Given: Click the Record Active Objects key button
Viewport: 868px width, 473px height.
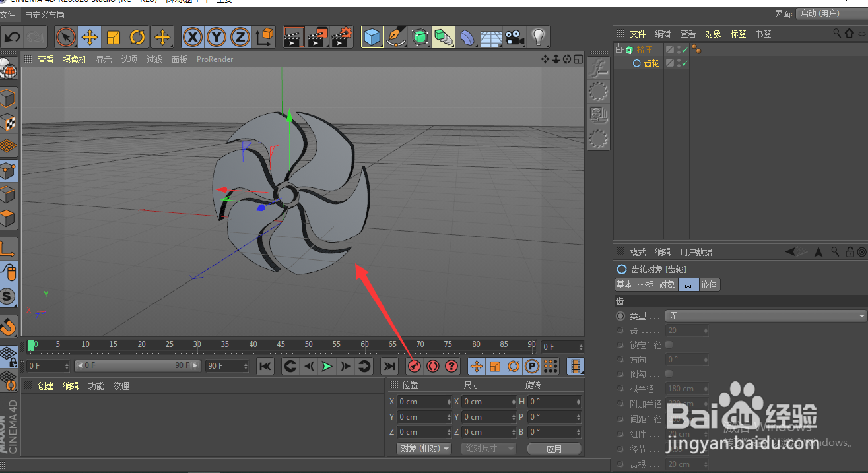Looking at the screenshot, I should [415, 366].
